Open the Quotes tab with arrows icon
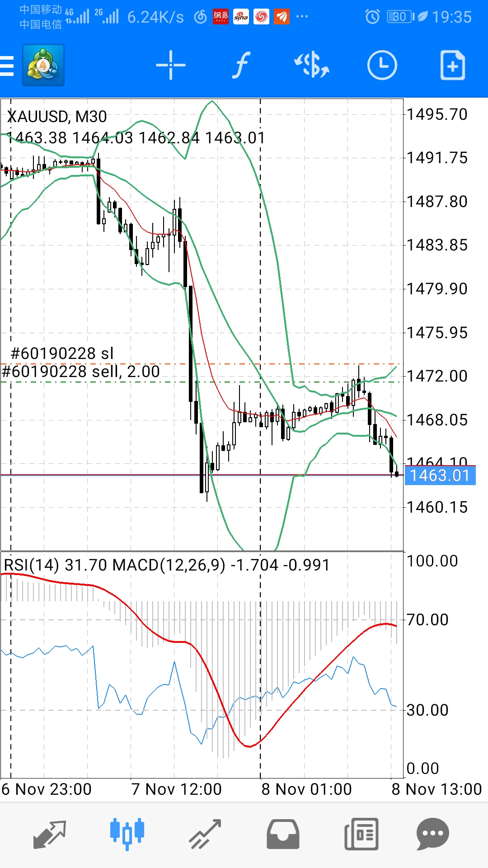The image size is (488, 868). tap(50, 834)
